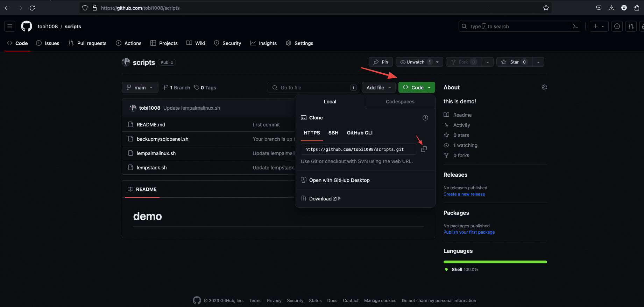Select the SSH clone tab
Viewport: 644px width, 307px height.
pos(333,133)
